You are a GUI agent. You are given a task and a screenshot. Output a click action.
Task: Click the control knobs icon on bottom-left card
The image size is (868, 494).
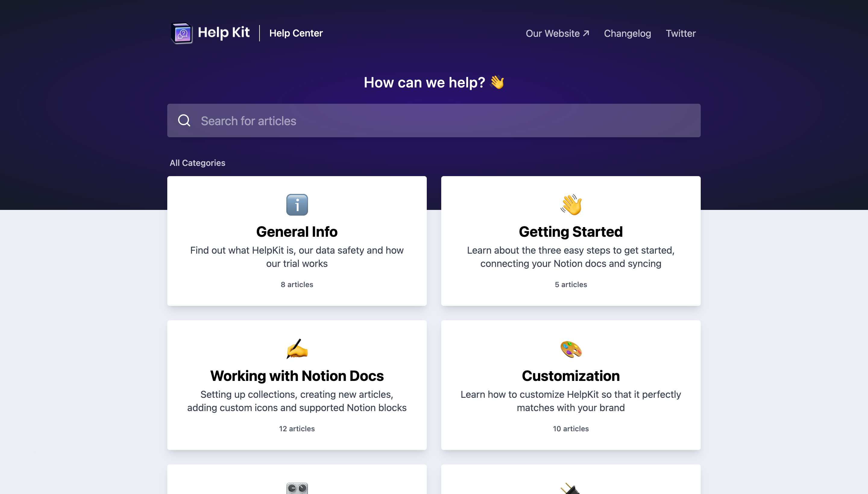297,488
